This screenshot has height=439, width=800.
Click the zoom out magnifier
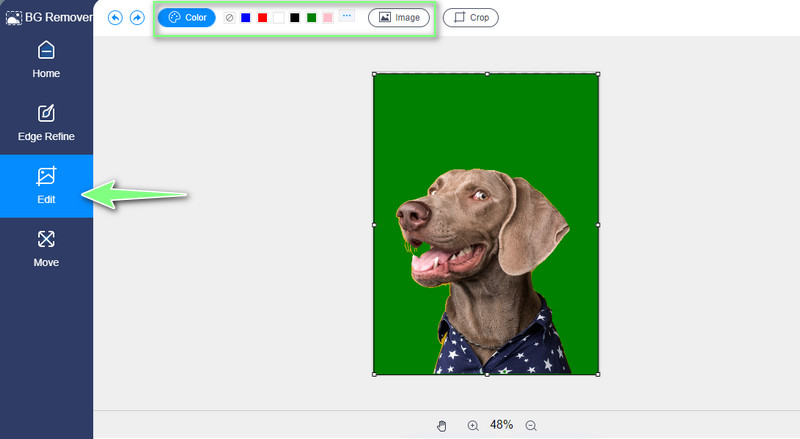[531, 426]
